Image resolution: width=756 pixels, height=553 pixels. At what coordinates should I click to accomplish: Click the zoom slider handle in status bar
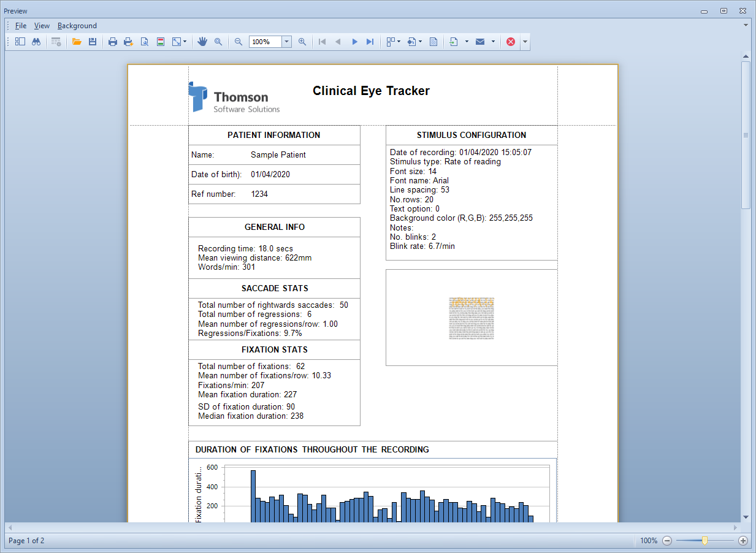(705, 541)
